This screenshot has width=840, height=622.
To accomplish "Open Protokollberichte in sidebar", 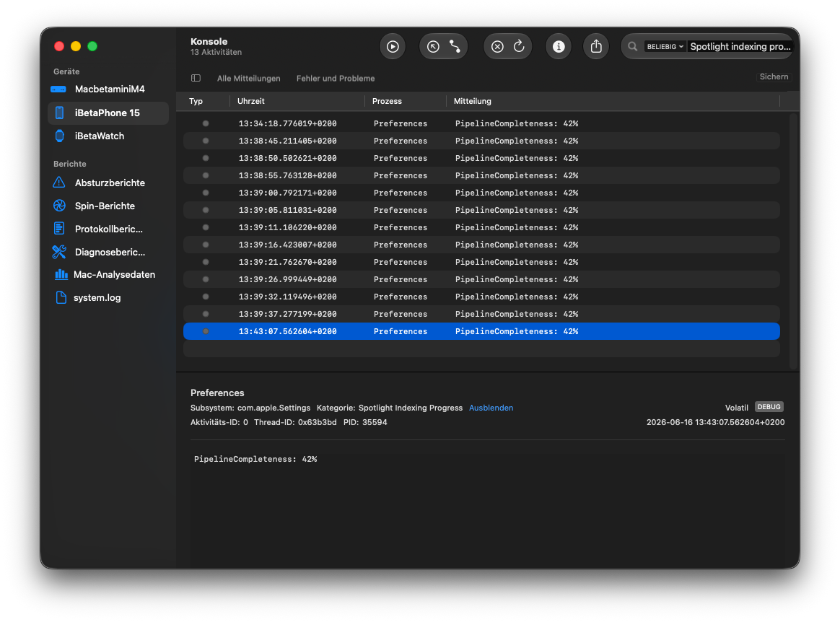I will tap(108, 229).
